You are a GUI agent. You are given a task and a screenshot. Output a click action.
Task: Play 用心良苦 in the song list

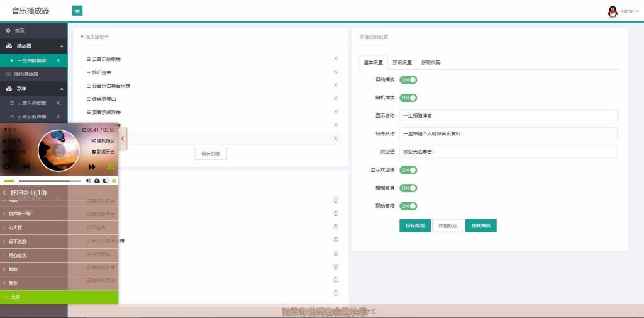59,255
